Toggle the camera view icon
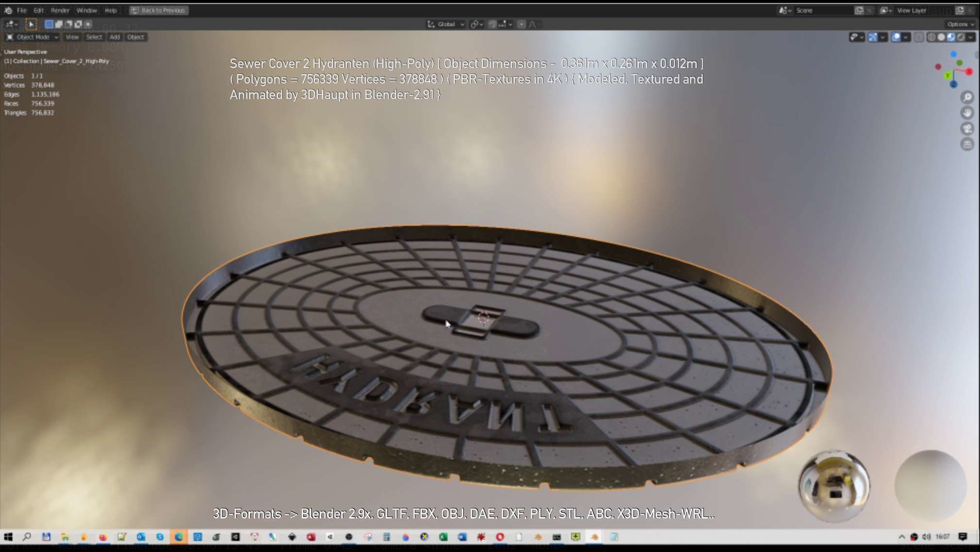Screen dimensions: 980x552 967,129
